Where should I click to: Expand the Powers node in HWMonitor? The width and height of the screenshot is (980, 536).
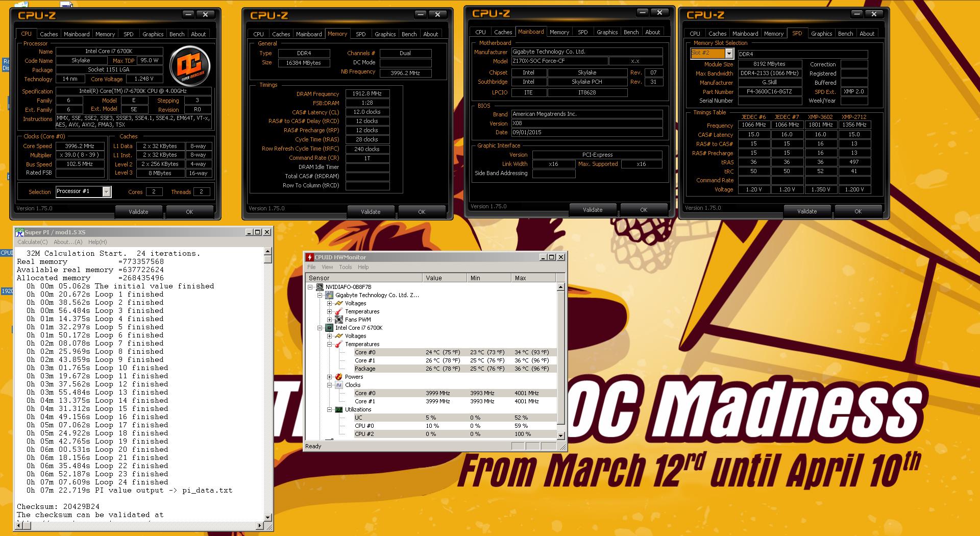329,377
